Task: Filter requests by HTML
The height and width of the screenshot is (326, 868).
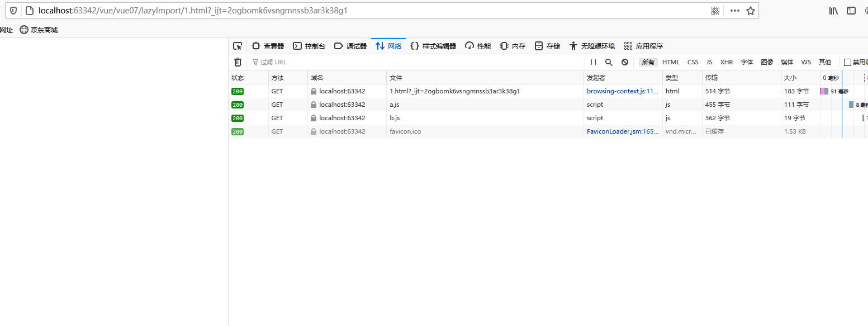Action: point(671,62)
